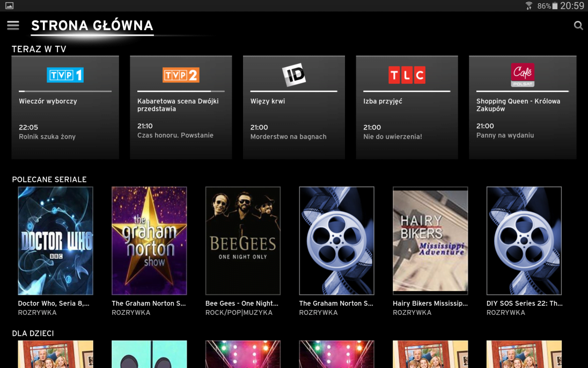588x368 pixels.
Task: Select the ID channel logo
Action: pyautogui.click(x=293, y=75)
